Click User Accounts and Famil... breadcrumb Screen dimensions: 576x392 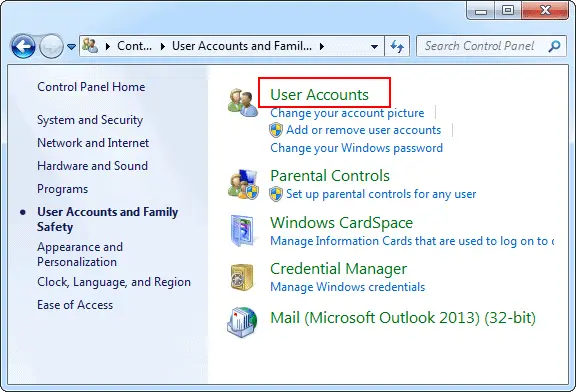click(242, 46)
